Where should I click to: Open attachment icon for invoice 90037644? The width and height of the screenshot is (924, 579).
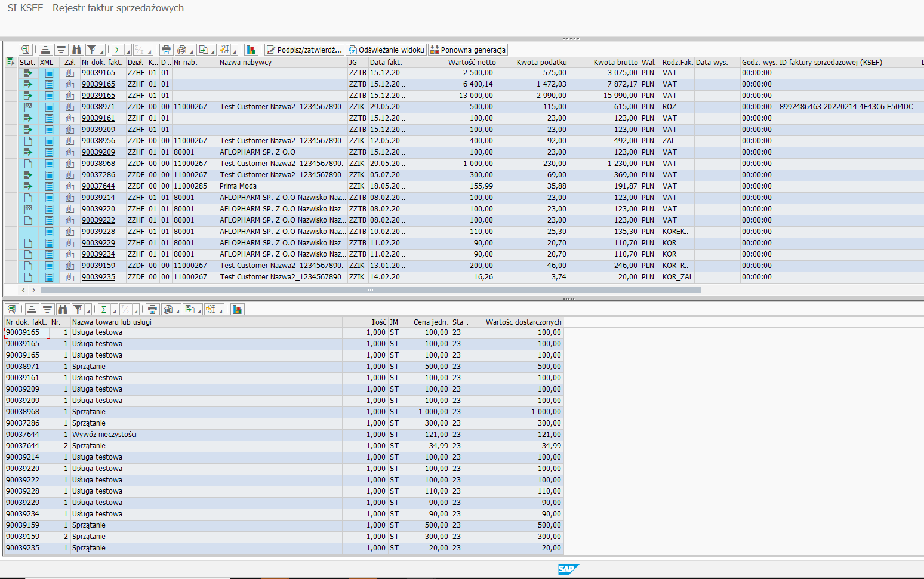click(x=70, y=186)
